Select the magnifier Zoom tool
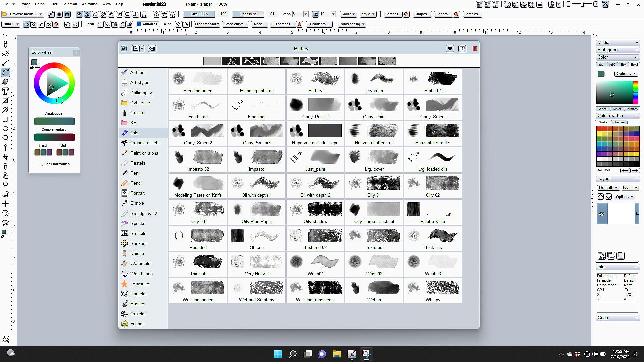 tap(5, 138)
